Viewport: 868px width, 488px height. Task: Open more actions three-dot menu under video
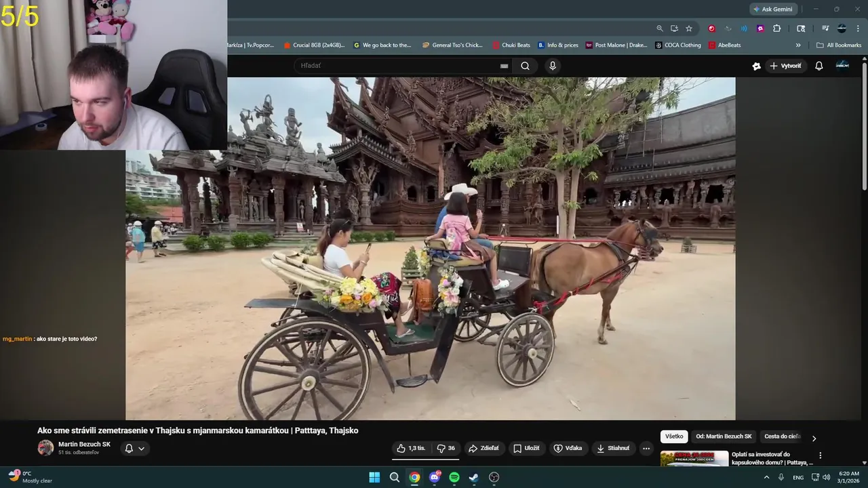(646, 448)
